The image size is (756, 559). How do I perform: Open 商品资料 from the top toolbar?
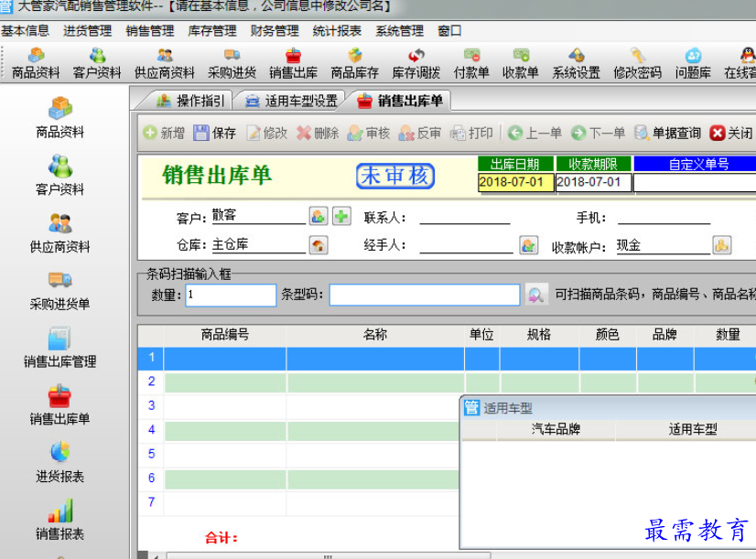(x=36, y=64)
